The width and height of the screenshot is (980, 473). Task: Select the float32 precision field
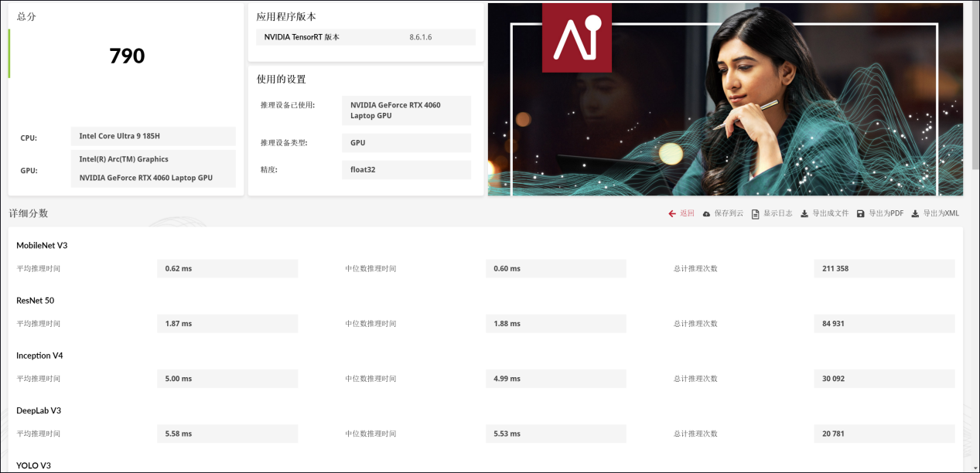[x=406, y=169]
